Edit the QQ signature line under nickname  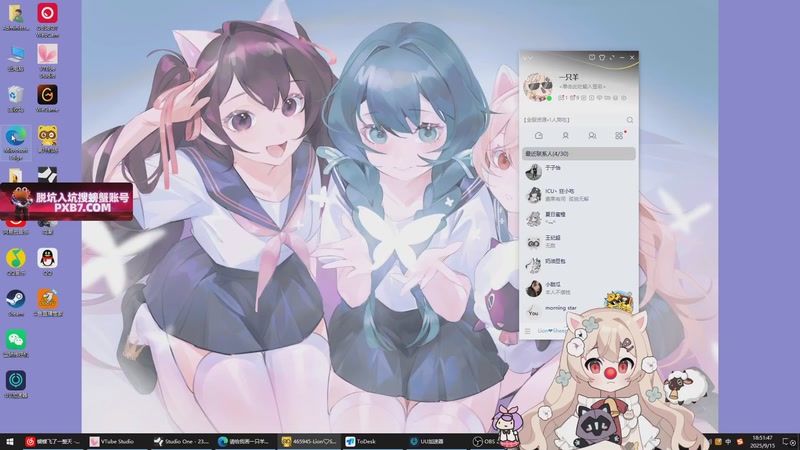(582, 87)
